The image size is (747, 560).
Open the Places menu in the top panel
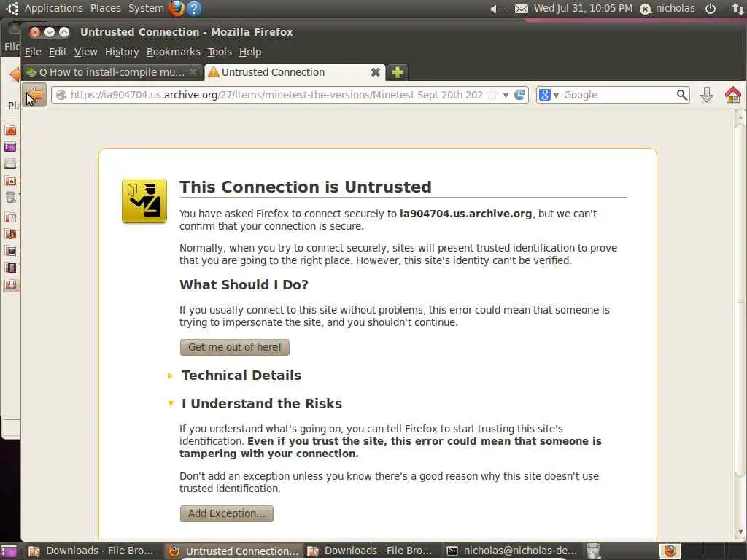[105, 8]
